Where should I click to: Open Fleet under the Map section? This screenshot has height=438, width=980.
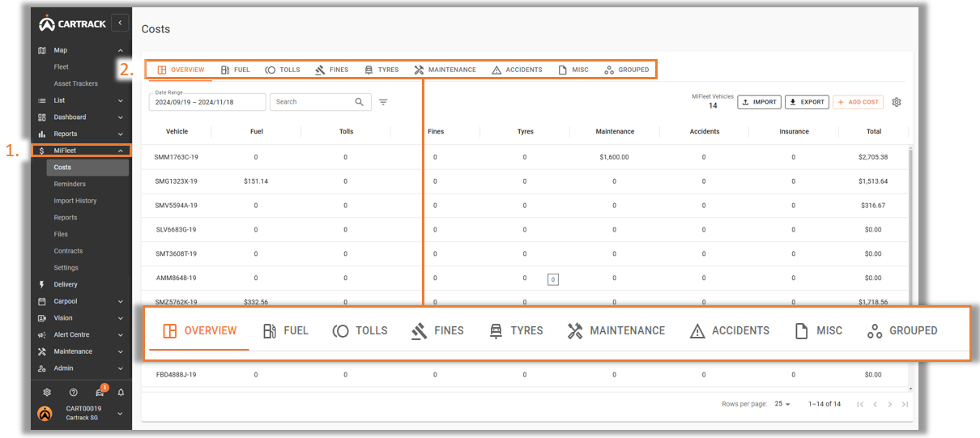(62, 67)
